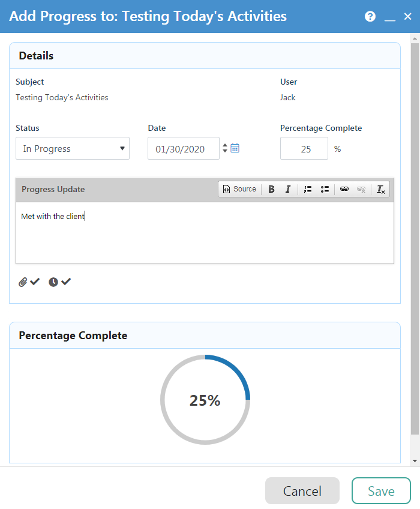This screenshot has width=420, height=509.
Task: Decrement date with the down stepper arrow
Action: [x=225, y=151]
